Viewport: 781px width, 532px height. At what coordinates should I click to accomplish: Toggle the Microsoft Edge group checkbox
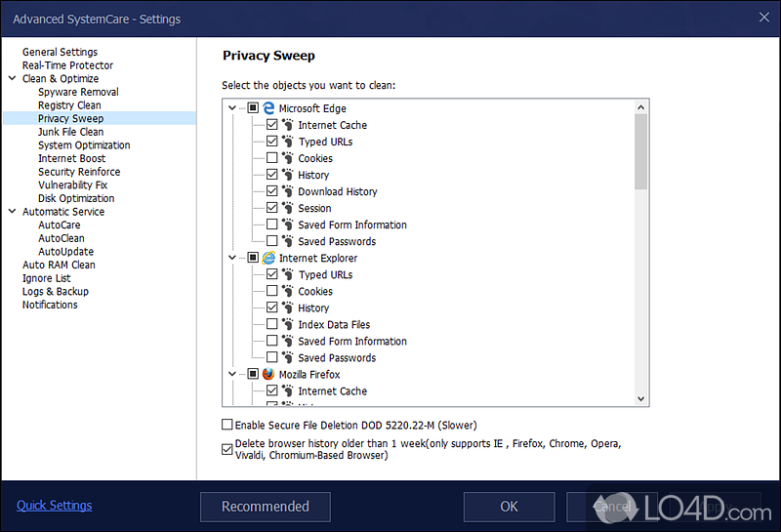point(253,108)
